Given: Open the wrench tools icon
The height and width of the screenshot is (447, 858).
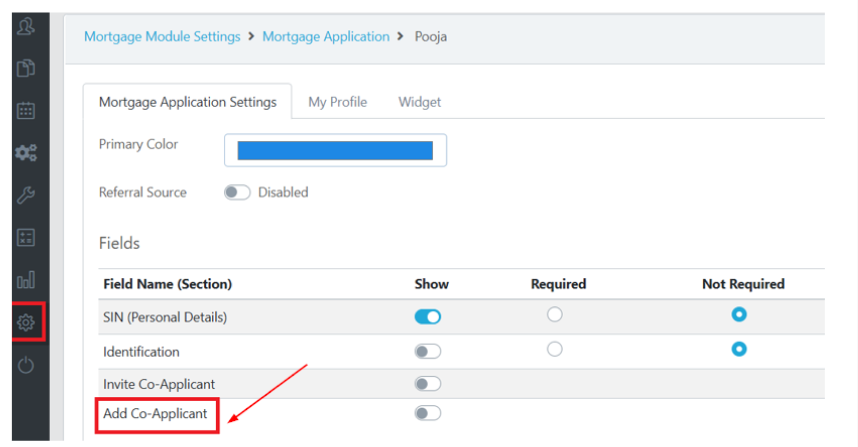Looking at the screenshot, I should 26,195.
